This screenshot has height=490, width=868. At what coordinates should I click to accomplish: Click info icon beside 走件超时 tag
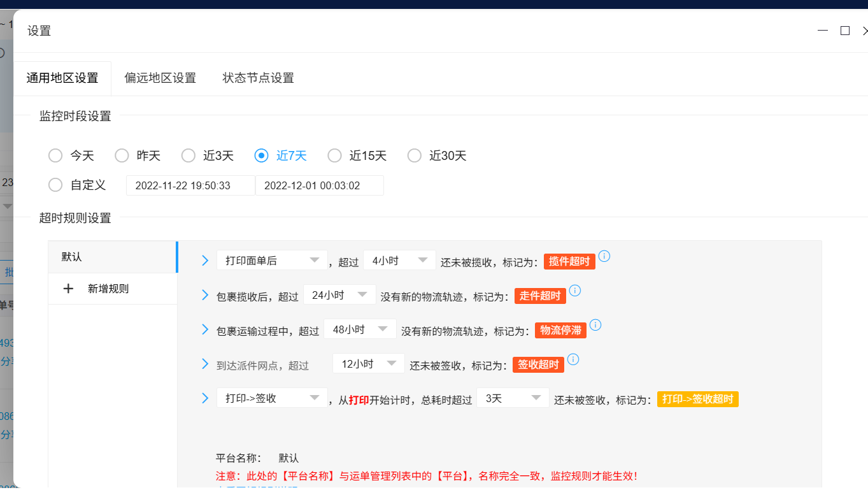(574, 291)
